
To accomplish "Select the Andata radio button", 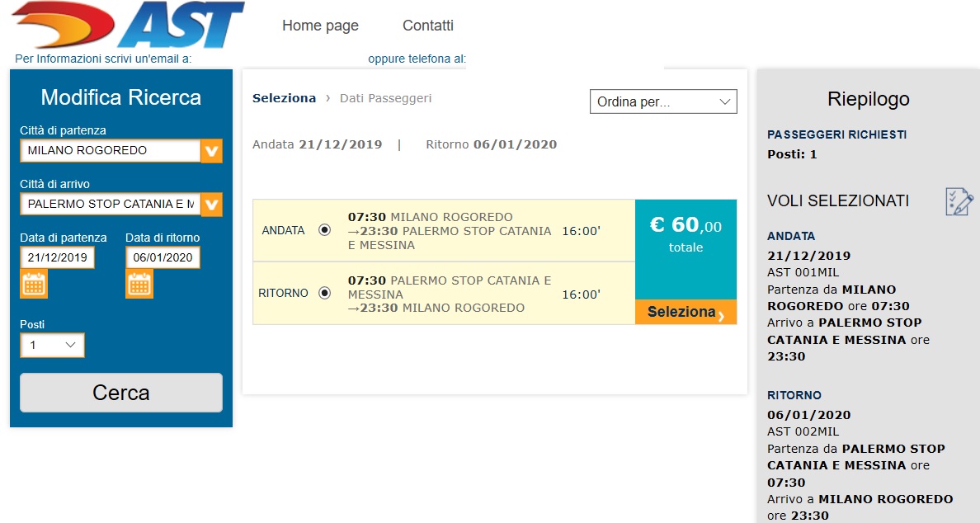I will point(324,230).
